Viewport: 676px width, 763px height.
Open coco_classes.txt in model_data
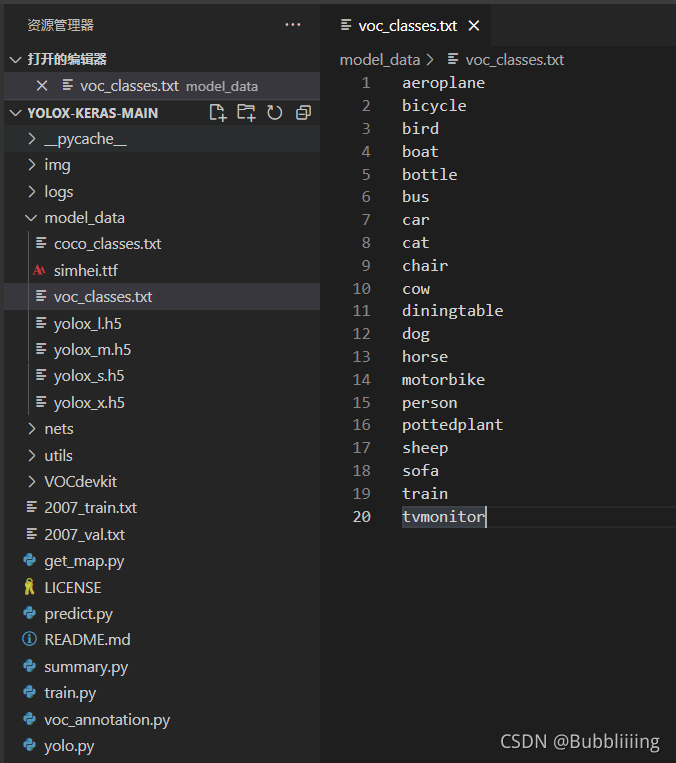pyautogui.click(x=108, y=244)
